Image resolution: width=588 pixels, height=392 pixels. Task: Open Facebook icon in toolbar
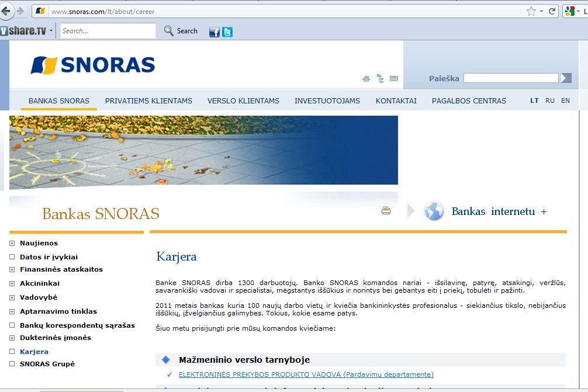pos(215,32)
